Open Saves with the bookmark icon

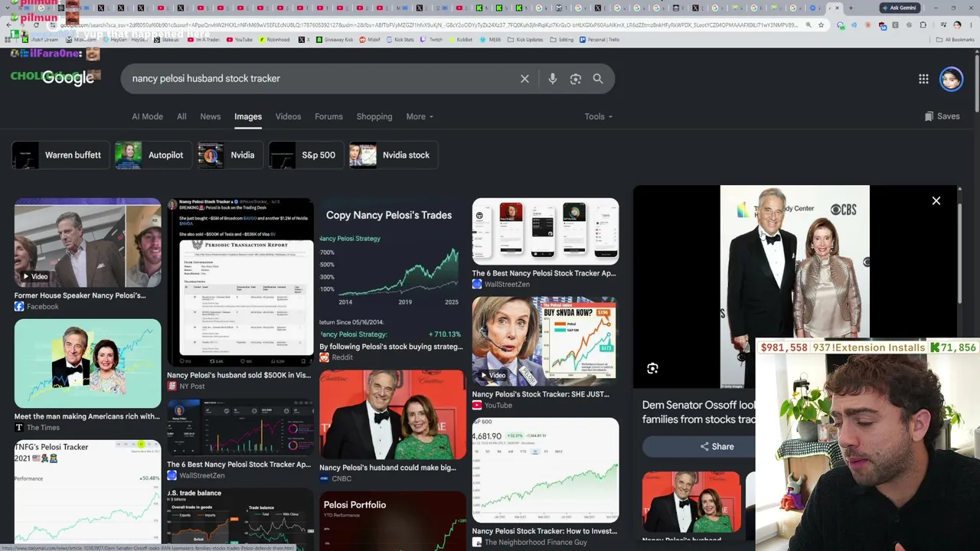pos(942,116)
